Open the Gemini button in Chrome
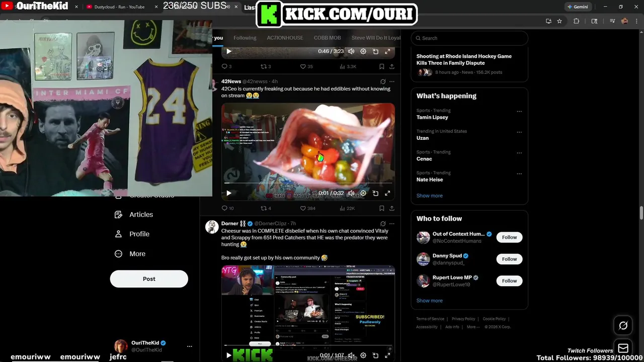This screenshot has height=362, width=644. [x=577, y=7]
